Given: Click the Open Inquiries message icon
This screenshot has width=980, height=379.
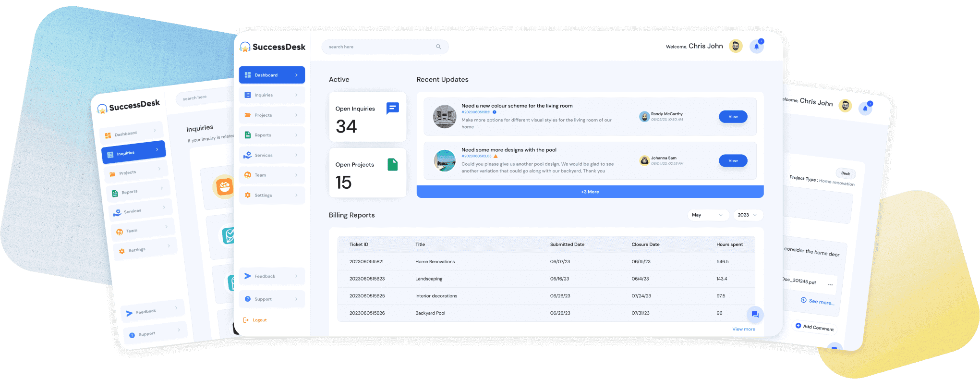Looking at the screenshot, I should [392, 109].
